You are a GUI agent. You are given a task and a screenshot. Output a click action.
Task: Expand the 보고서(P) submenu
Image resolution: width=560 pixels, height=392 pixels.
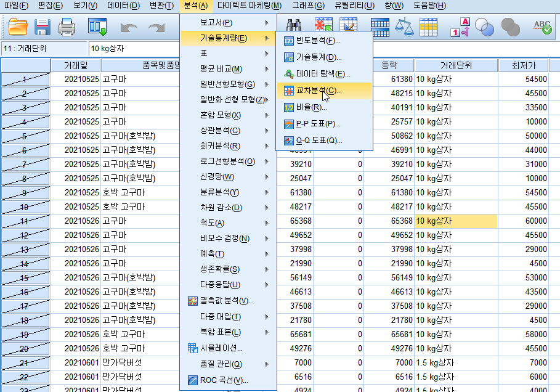click(x=228, y=23)
